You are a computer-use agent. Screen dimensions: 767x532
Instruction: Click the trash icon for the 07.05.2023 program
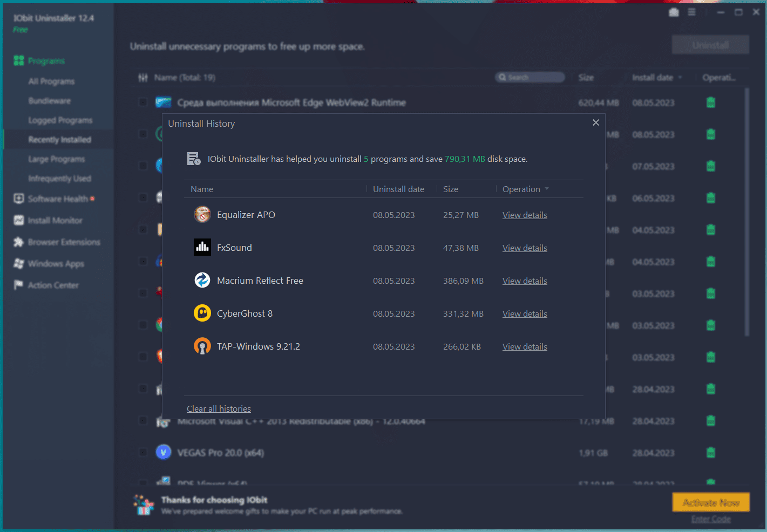click(x=711, y=166)
